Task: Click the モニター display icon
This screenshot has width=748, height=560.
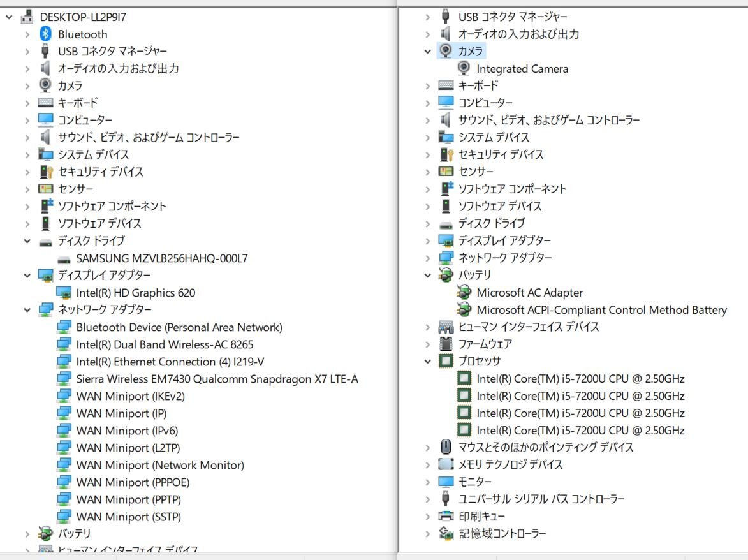Action: coord(446,482)
